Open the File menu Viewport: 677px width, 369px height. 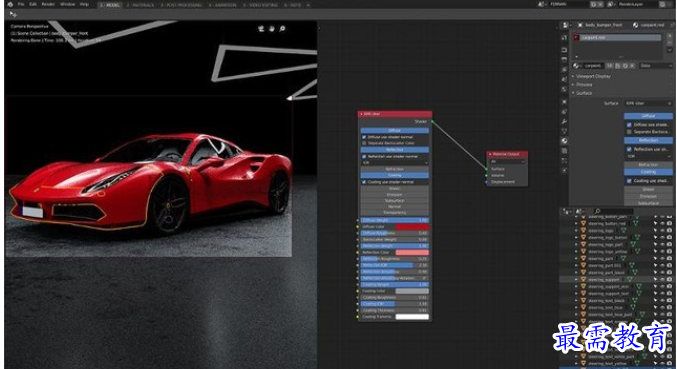21,4
